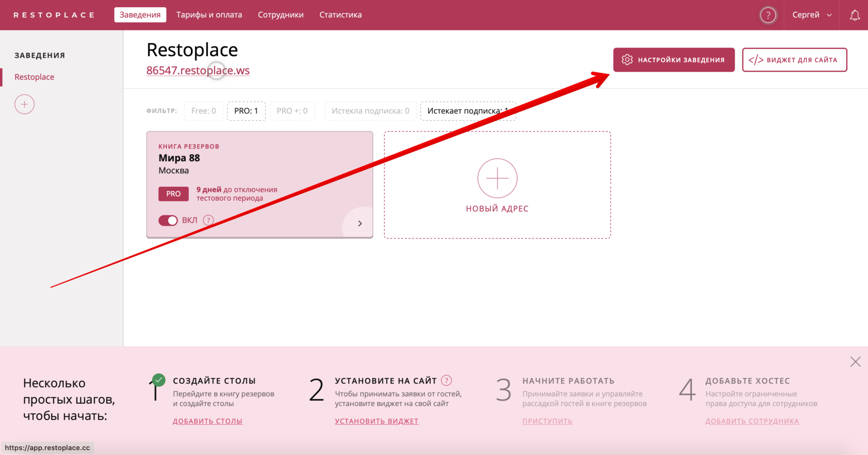Screen dimensions: 868x455
Task: Click the Установить виджет link
Action: pyautogui.click(x=377, y=421)
